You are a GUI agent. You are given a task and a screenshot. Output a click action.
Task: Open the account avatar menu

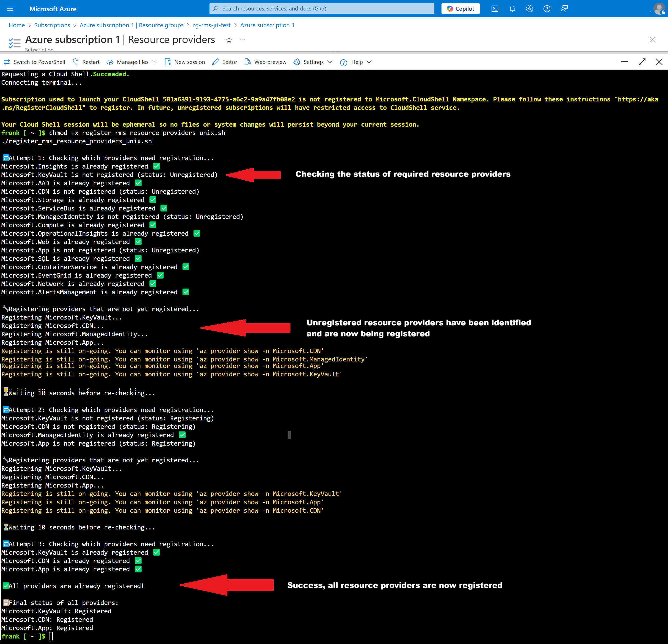(659, 9)
